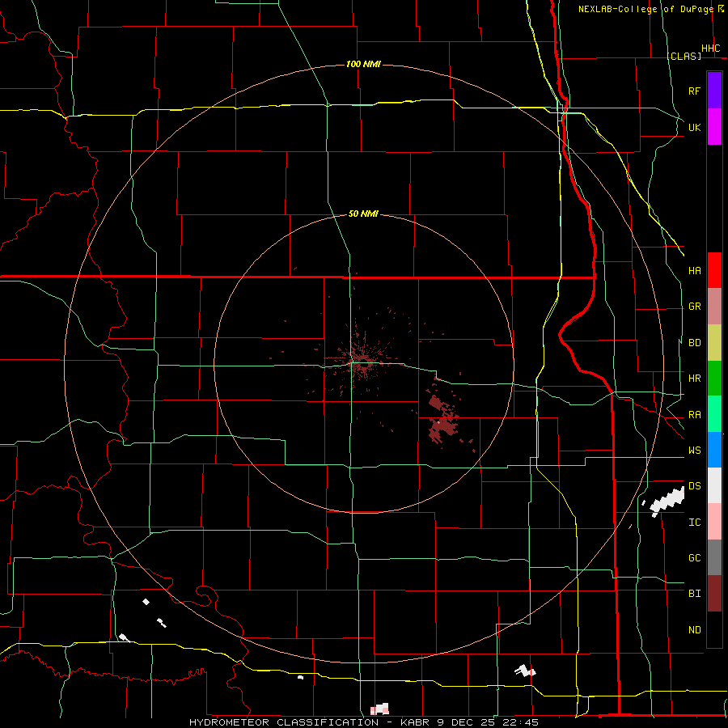Click the HHC product label
728x728 pixels.
pos(710,49)
